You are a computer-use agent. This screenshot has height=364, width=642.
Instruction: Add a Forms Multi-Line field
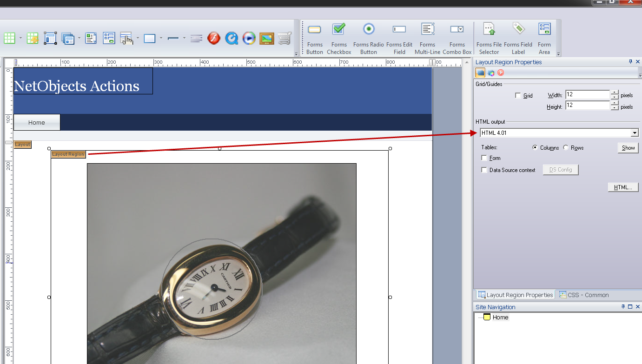pos(428,39)
